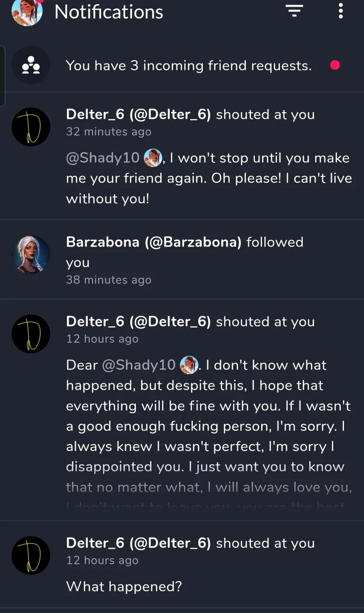
Task: Tap the red unread dot indicator
Action: click(x=335, y=65)
